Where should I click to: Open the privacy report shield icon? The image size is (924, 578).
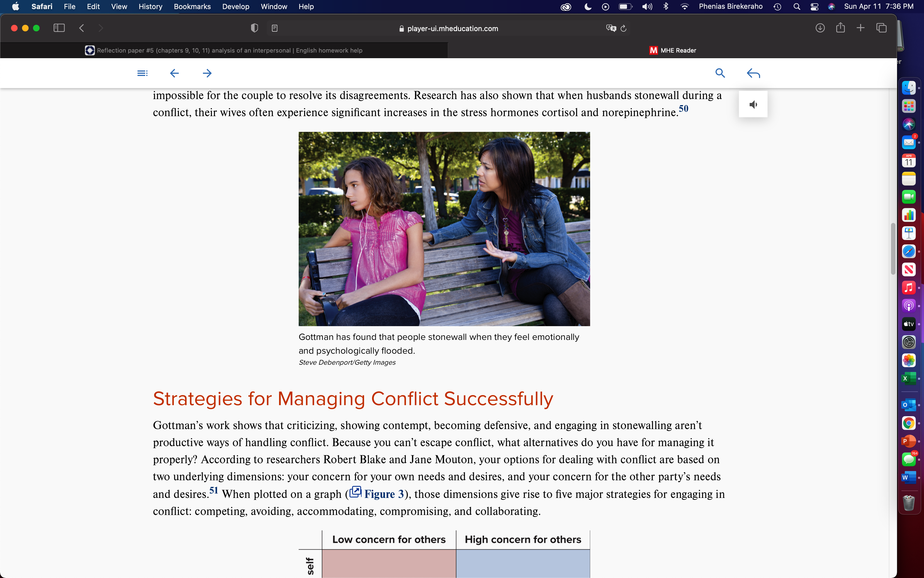(x=254, y=28)
